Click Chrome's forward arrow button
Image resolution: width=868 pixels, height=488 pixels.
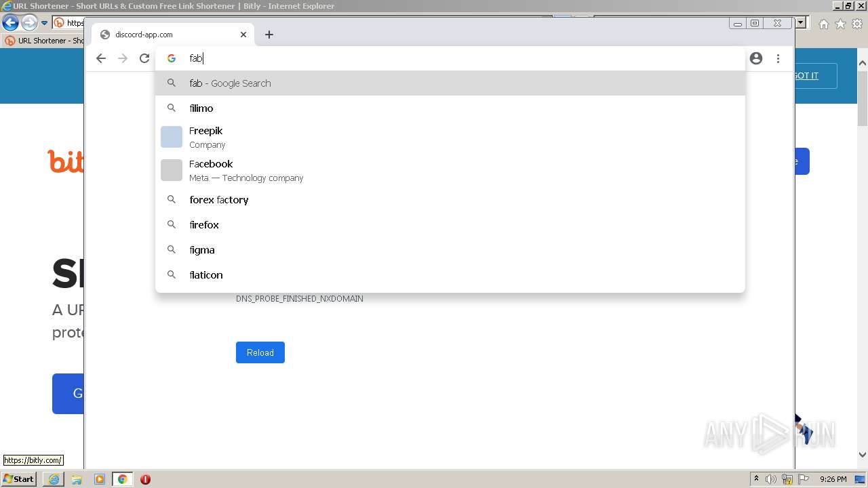(123, 58)
